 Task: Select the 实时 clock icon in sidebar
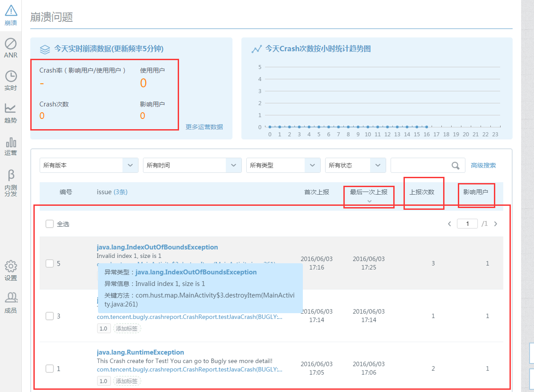(11, 80)
